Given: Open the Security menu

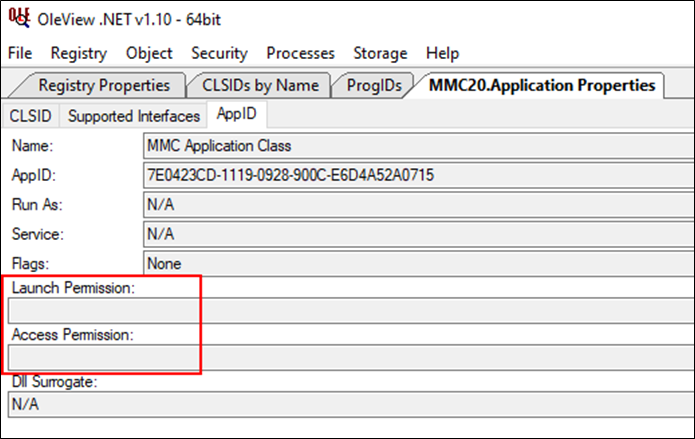Looking at the screenshot, I should (219, 53).
